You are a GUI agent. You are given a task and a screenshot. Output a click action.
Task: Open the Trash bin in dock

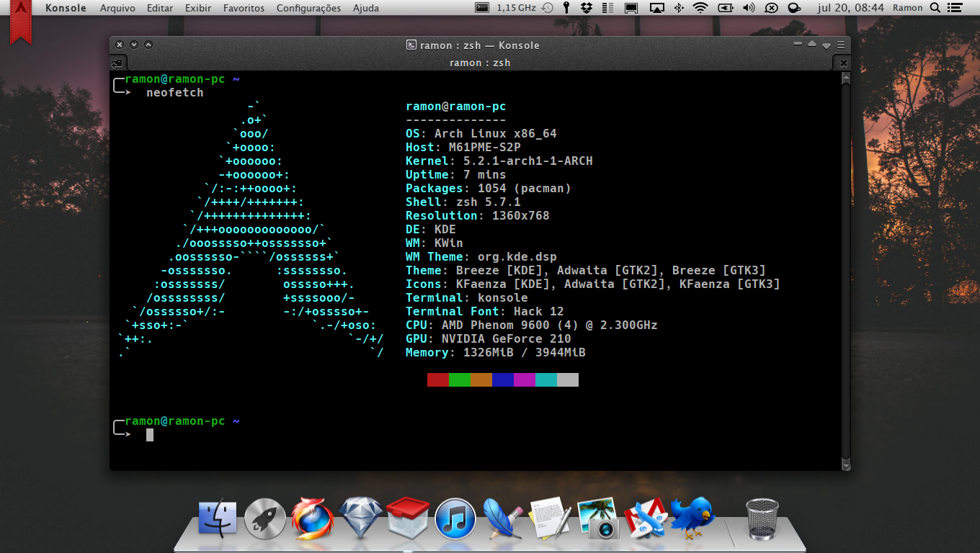click(762, 519)
